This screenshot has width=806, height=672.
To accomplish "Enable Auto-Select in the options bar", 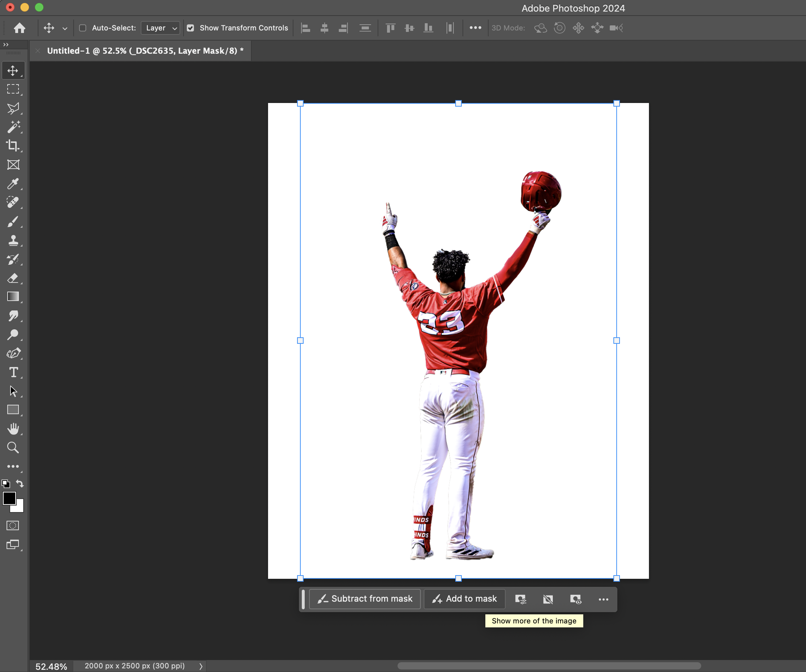I will [82, 28].
